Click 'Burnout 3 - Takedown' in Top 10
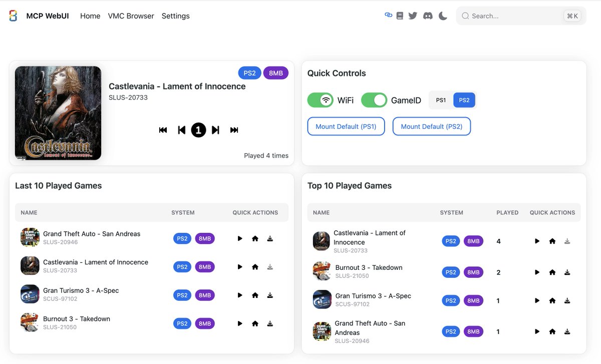Screen dimensions: 601x364 click(369, 267)
